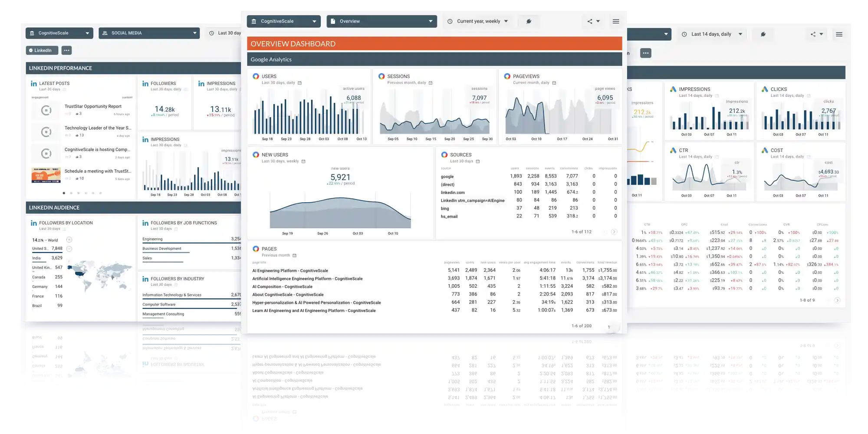Open CognitiveScale client dropdown in Overview dashboard
Viewport: 868px width, 434px height.
[x=283, y=21]
